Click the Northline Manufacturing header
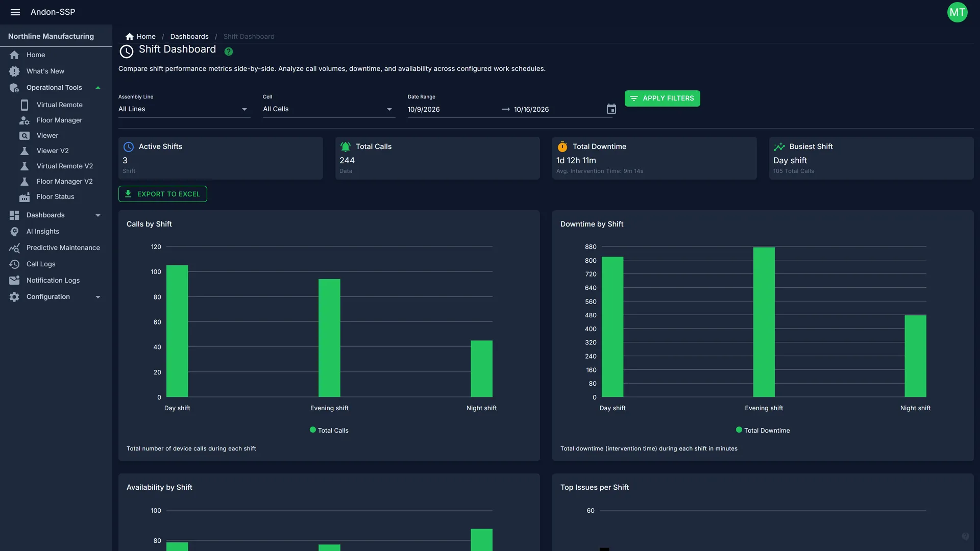The width and height of the screenshot is (980, 551). coord(51,36)
